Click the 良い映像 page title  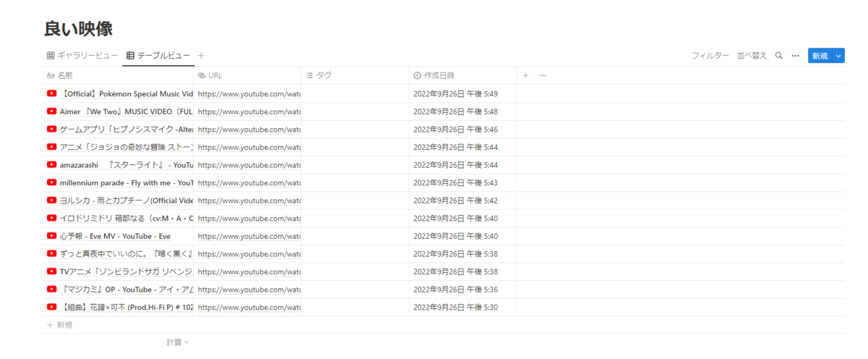pyautogui.click(x=78, y=29)
